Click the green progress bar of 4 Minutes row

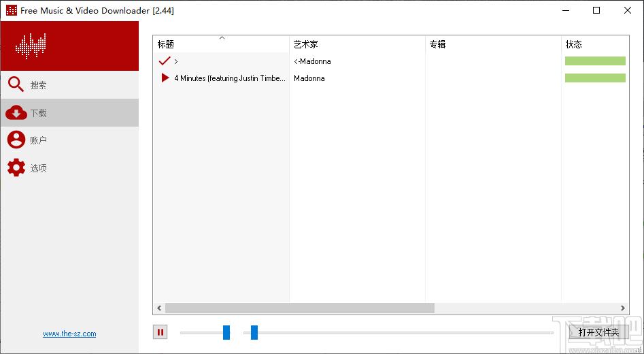point(595,78)
